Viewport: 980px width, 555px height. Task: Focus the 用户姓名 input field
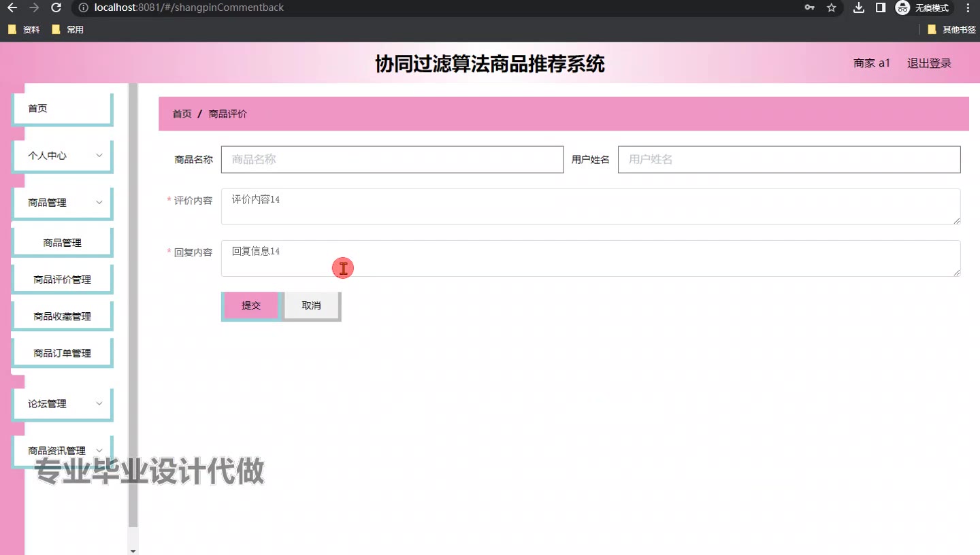[x=789, y=159]
